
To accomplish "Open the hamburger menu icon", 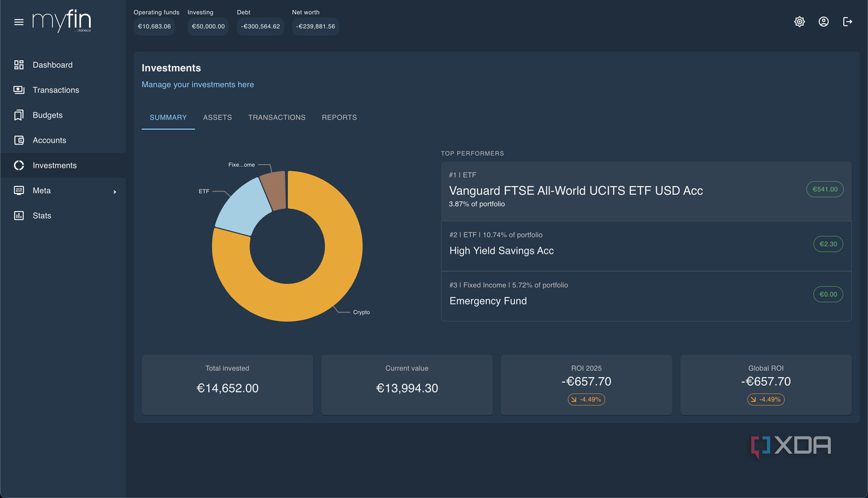I will (x=19, y=22).
